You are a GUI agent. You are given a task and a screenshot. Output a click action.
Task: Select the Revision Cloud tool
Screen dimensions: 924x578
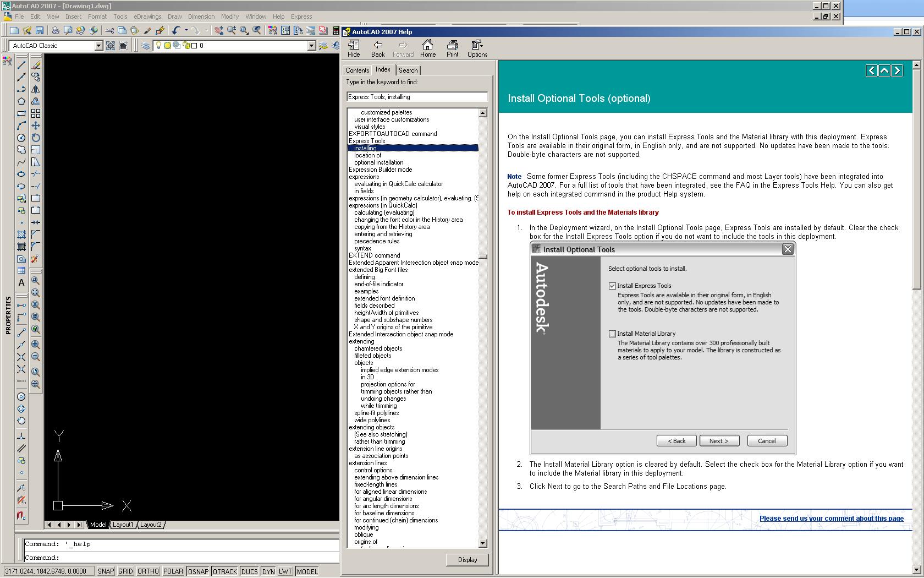coord(21,150)
